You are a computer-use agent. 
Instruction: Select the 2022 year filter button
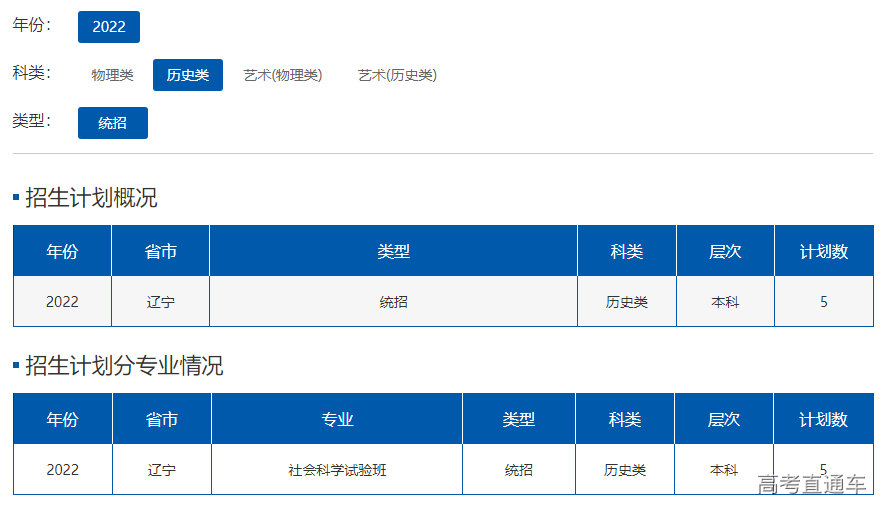coord(109,27)
